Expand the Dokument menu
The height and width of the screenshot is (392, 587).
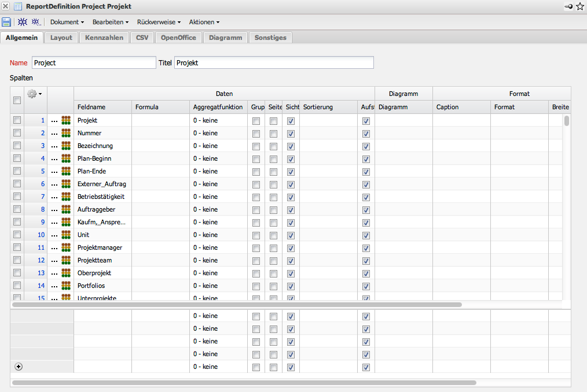67,22
